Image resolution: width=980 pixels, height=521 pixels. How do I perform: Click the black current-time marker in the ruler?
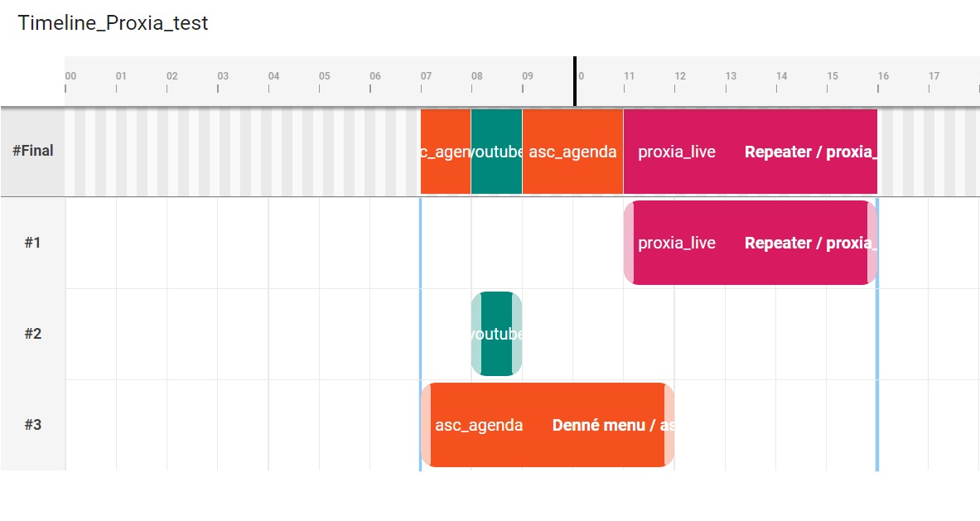574,81
